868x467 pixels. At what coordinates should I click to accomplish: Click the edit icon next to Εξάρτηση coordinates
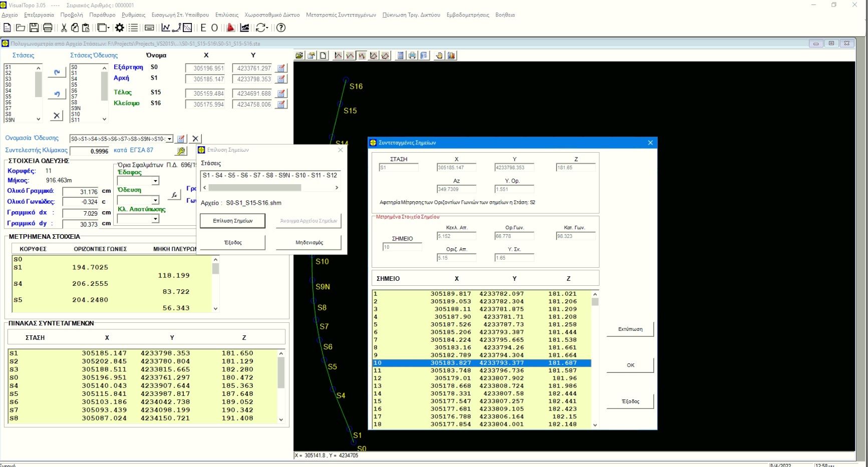click(281, 68)
